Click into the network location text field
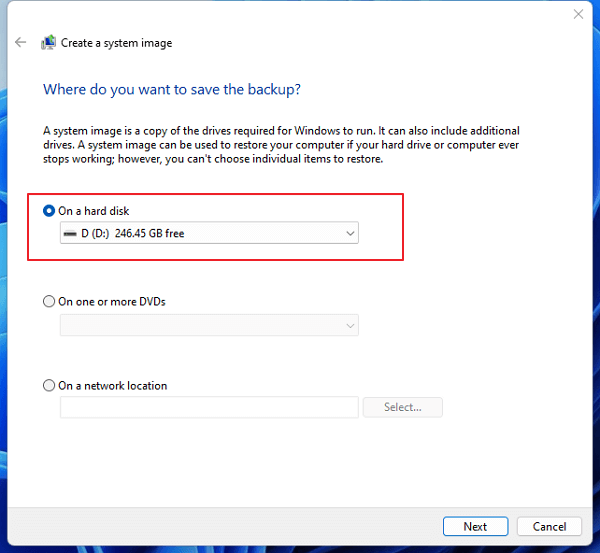Screen dimensions: 600x553 [208, 407]
